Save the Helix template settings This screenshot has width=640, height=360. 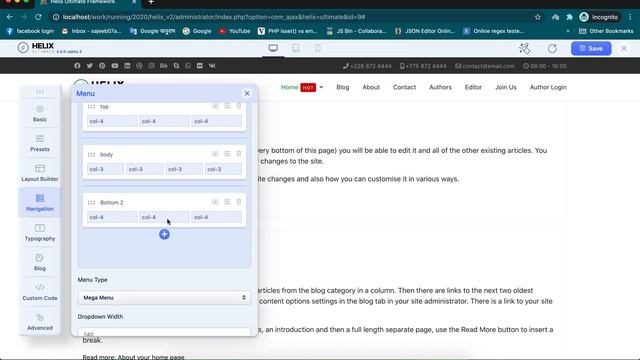click(x=591, y=49)
